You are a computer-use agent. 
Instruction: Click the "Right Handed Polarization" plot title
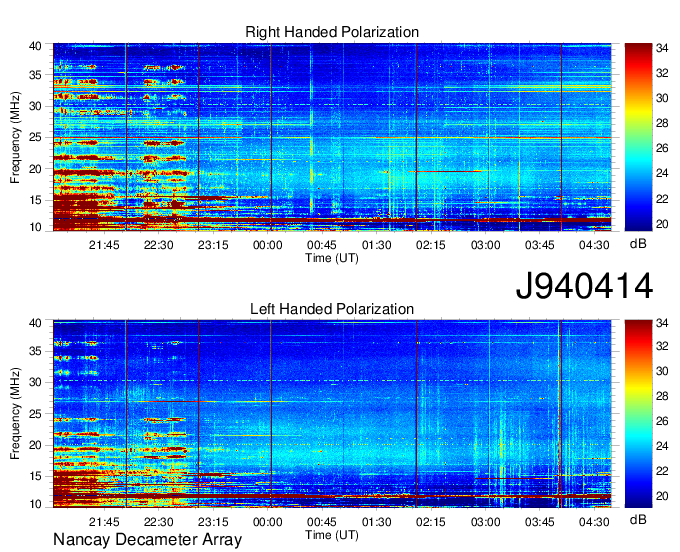[x=332, y=32]
